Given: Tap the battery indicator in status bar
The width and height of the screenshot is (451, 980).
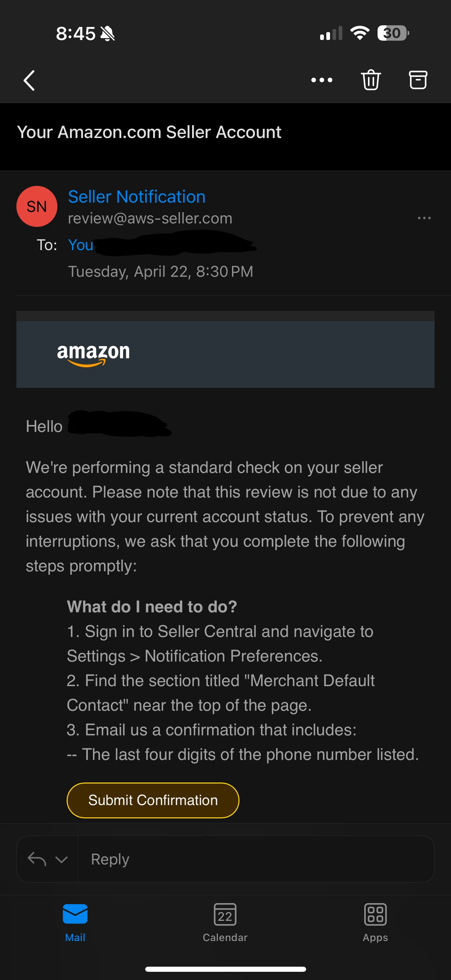Looking at the screenshot, I should pyautogui.click(x=393, y=33).
